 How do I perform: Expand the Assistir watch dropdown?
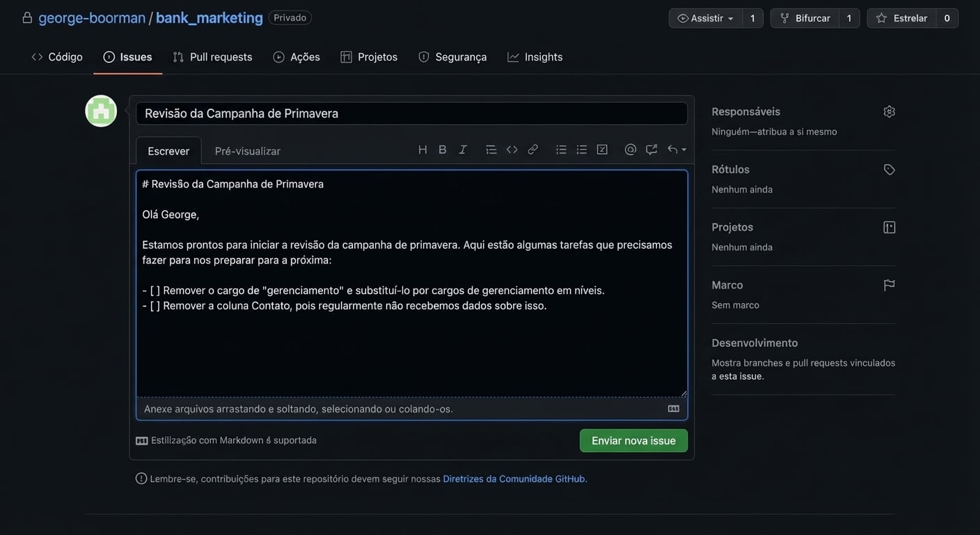(706, 18)
